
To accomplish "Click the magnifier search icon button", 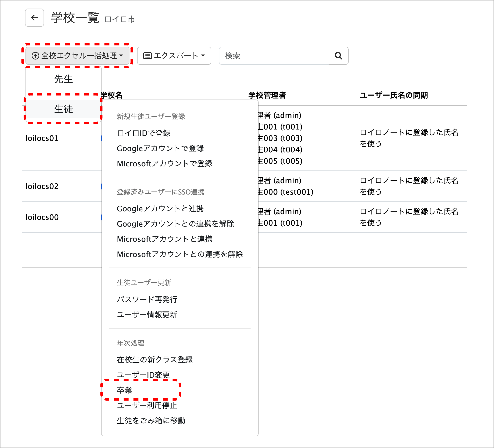I will [338, 56].
